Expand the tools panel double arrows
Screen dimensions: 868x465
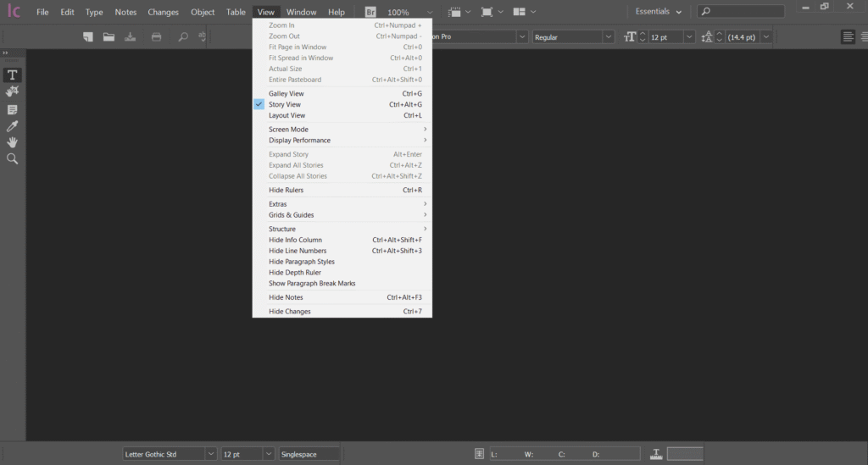click(6, 53)
